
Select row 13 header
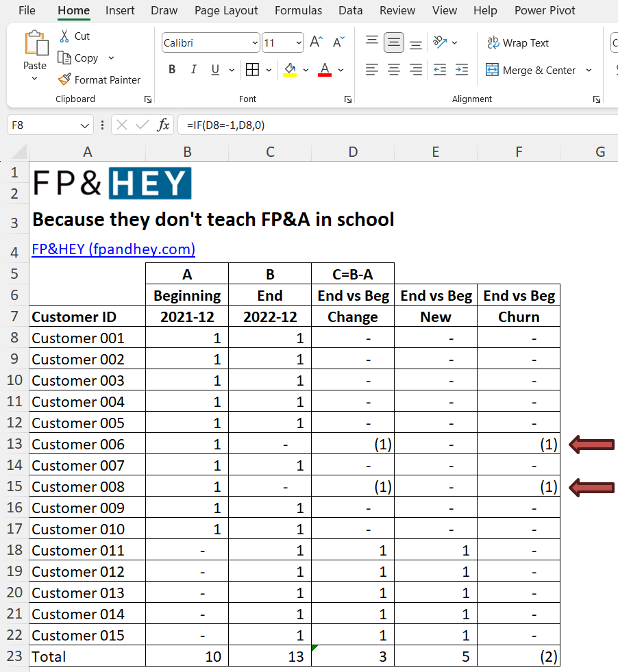pyautogui.click(x=14, y=444)
